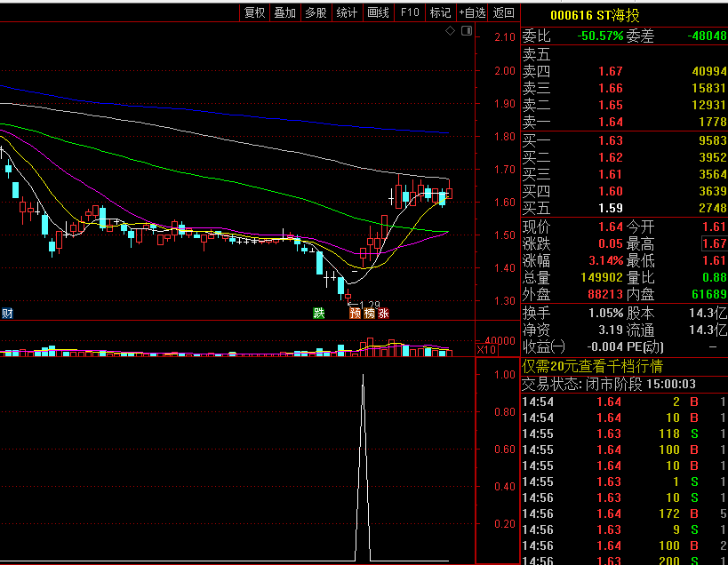Viewport: 728px width, 565px height.
Task: Click the 委比 value -50.57%
Action: click(600, 36)
